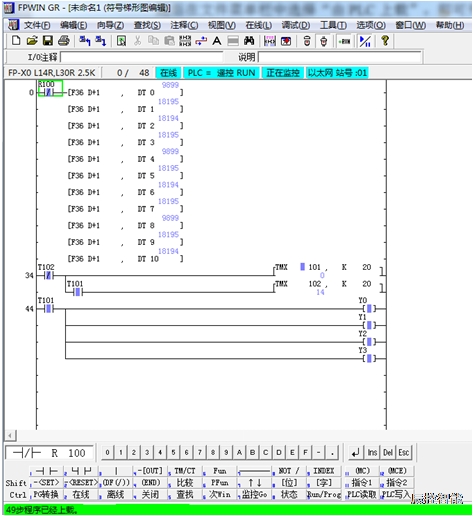
Task: Open the 编辑(E) menu
Action: click(x=73, y=25)
